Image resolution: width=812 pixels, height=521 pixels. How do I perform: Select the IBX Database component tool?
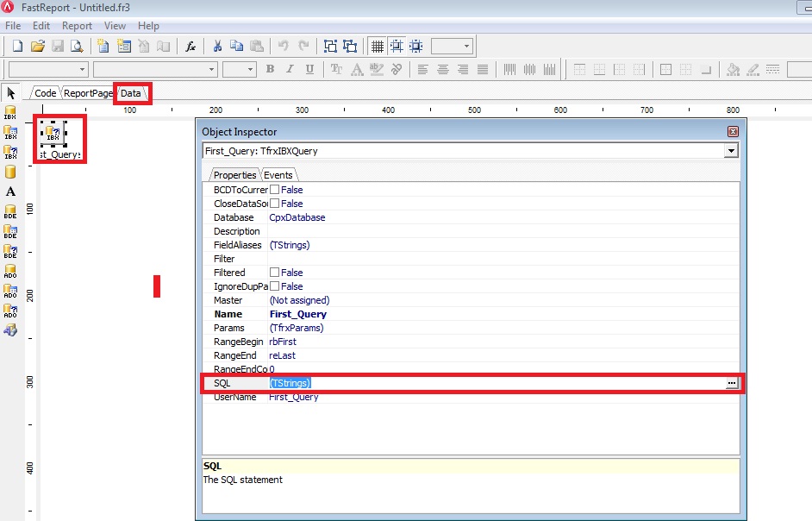[10, 112]
